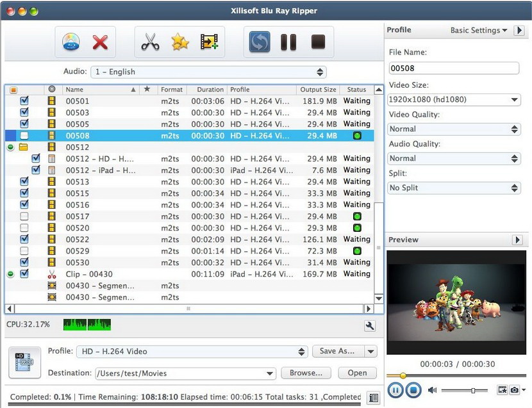
Task: Click the filmstrip icon beside the snapshot camera
Action: (503, 390)
